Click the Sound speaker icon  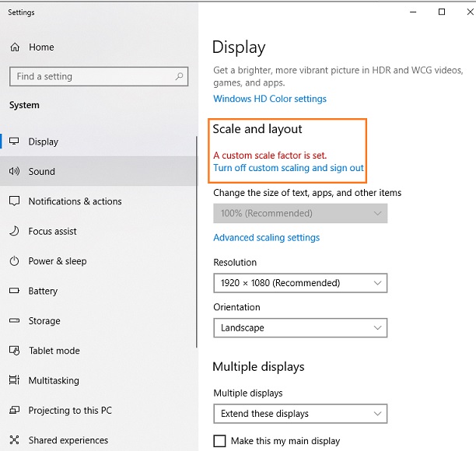[x=14, y=172]
